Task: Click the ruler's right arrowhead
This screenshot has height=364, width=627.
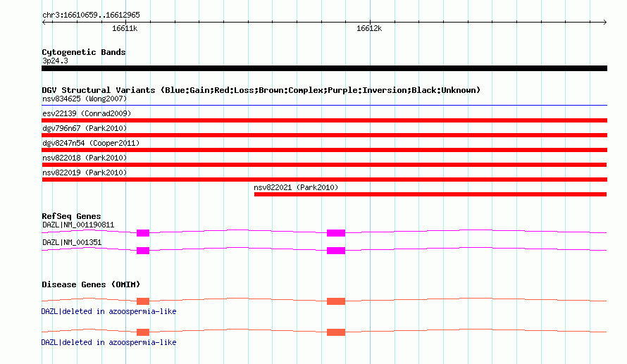Action: click(x=604, y=22)
